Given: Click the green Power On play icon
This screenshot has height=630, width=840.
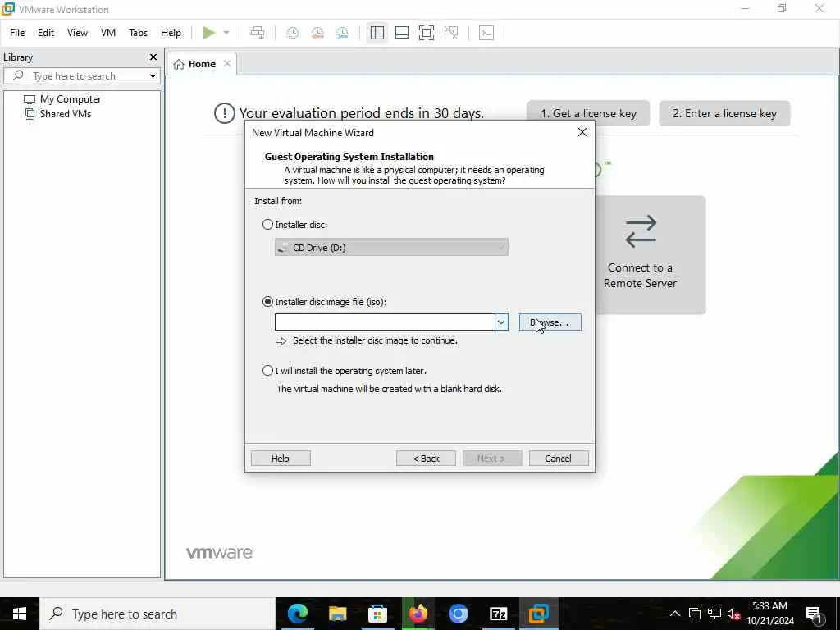Looking at the screenshot, I should point(209,33).
